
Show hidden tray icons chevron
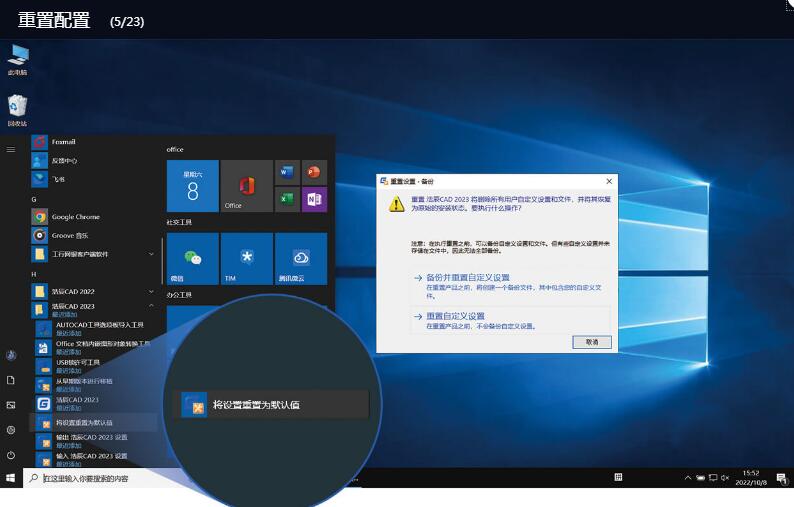pyautogui.click(x=688, y=478)
